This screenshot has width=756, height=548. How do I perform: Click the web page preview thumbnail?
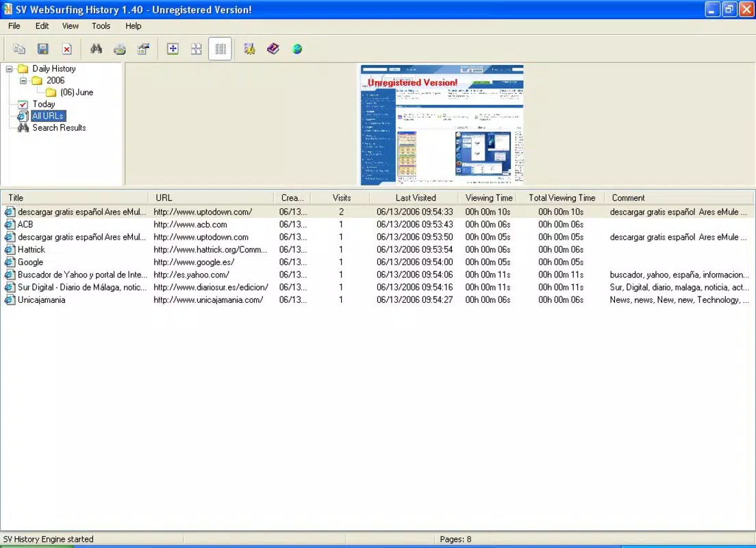tap(442, 125)
